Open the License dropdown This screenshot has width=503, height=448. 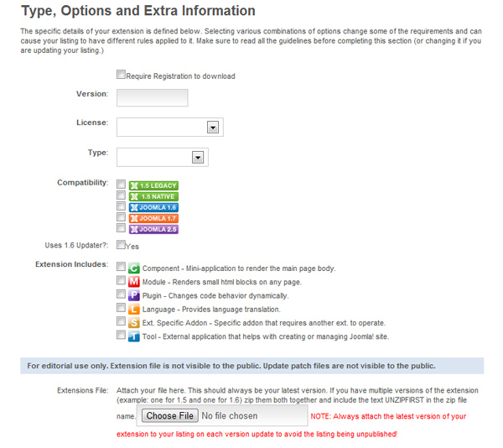click(x=170, y=127)
